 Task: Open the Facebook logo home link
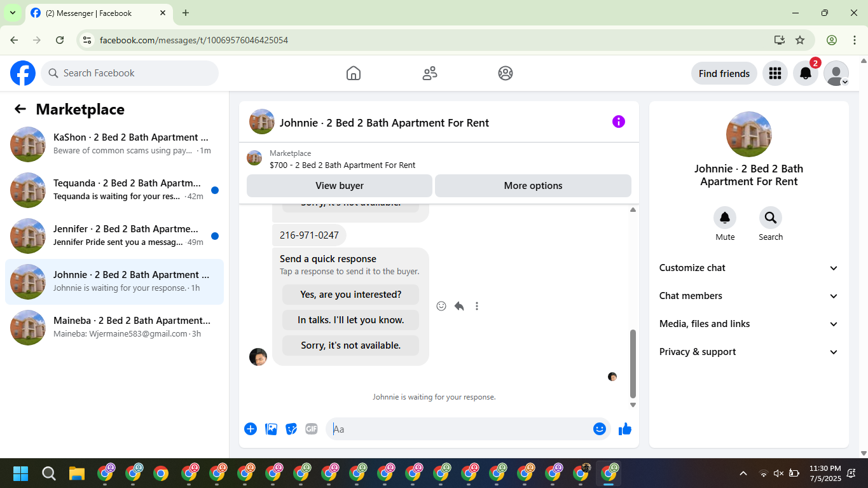[23, 73]
